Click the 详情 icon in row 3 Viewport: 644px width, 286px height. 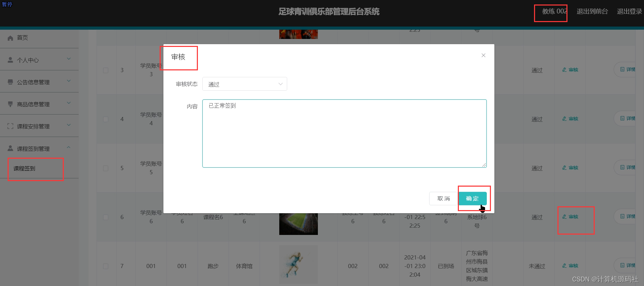tap(622, 69)
